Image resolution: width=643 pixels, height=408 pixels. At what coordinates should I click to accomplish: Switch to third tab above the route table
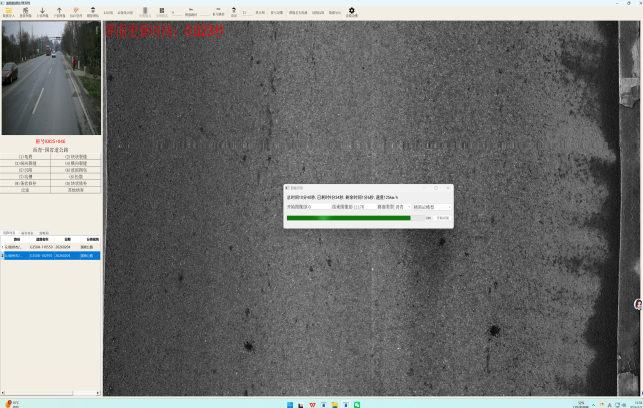coord(44,233)
